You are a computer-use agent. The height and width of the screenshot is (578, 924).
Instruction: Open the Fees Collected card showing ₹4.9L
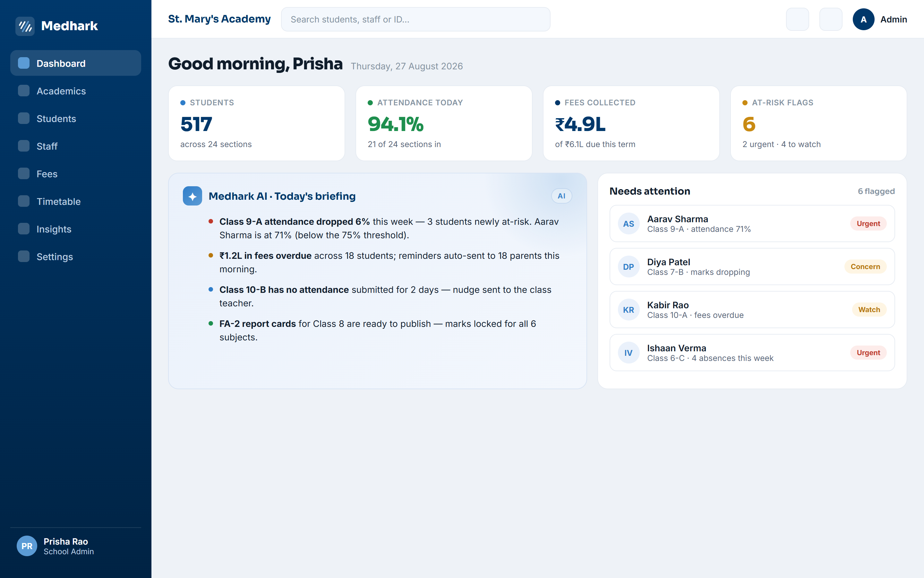pos(631,124)
